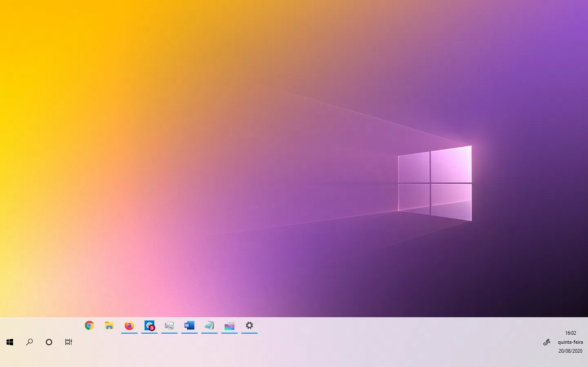Open the Windows Start menu
The image size is (588, 367).
(x=10, y=342)
